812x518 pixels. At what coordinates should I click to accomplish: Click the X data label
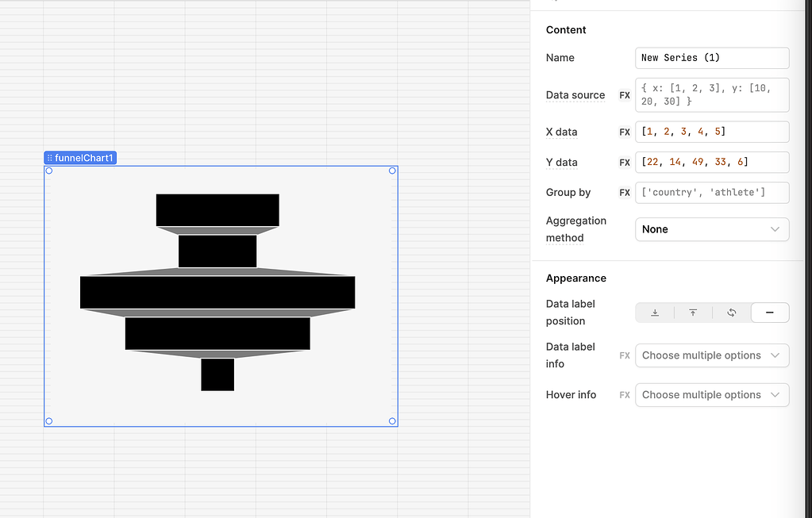coord(561,132)
